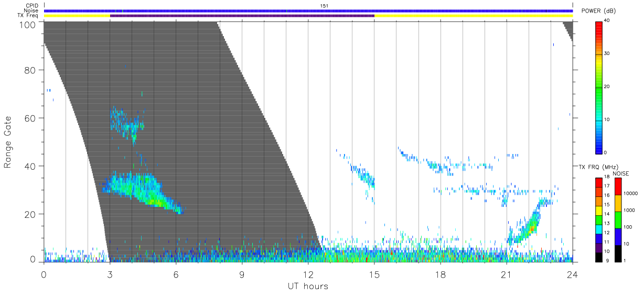Image resolution: width=644 pixels, height=297 pixels.
Task: Click the y-axis tick label '60'
Action: (31, 118)
